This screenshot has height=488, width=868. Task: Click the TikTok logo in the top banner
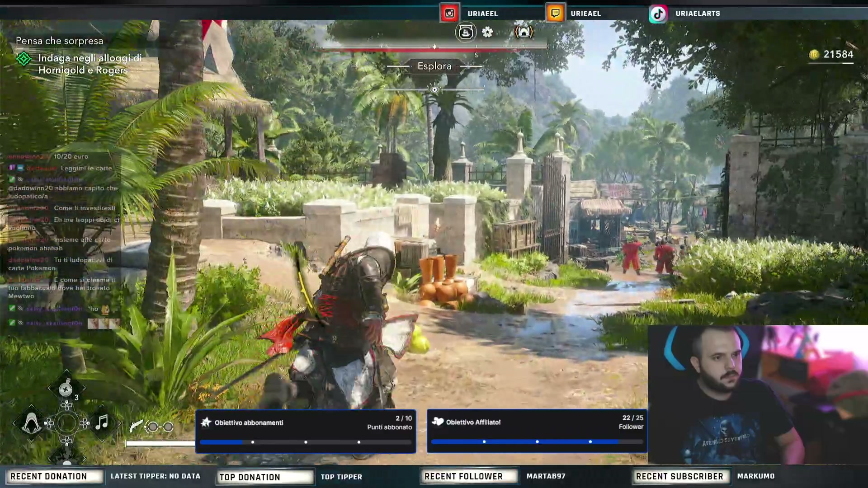tap(658, 14)
